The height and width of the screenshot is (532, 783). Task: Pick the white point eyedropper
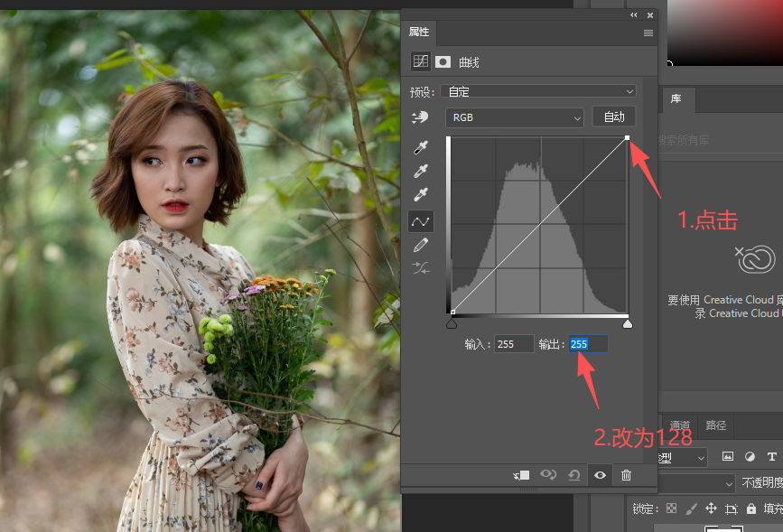click(x=421, y=194)
